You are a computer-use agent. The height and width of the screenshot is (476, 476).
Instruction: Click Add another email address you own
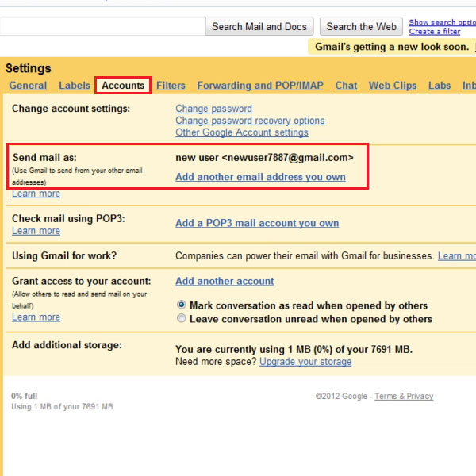(260, 177)
